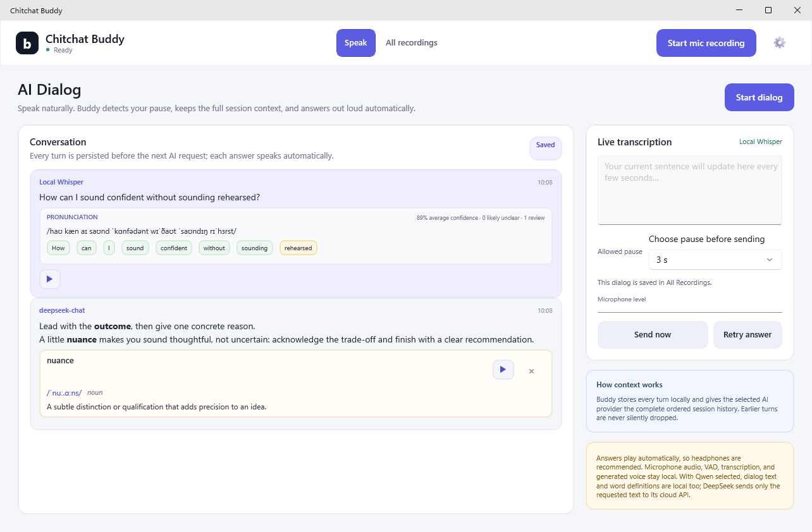Click the Saved status badge

[546, 148]
